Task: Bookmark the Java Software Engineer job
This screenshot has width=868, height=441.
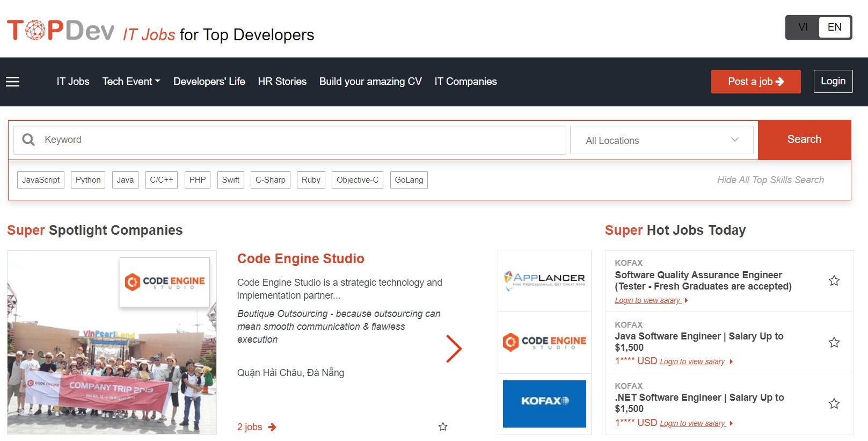Action: pos(834,342)
